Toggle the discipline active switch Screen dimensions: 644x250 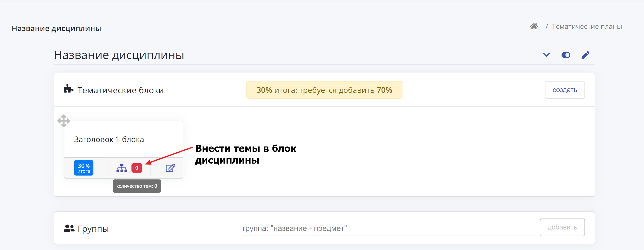click(x=566, y=55)
